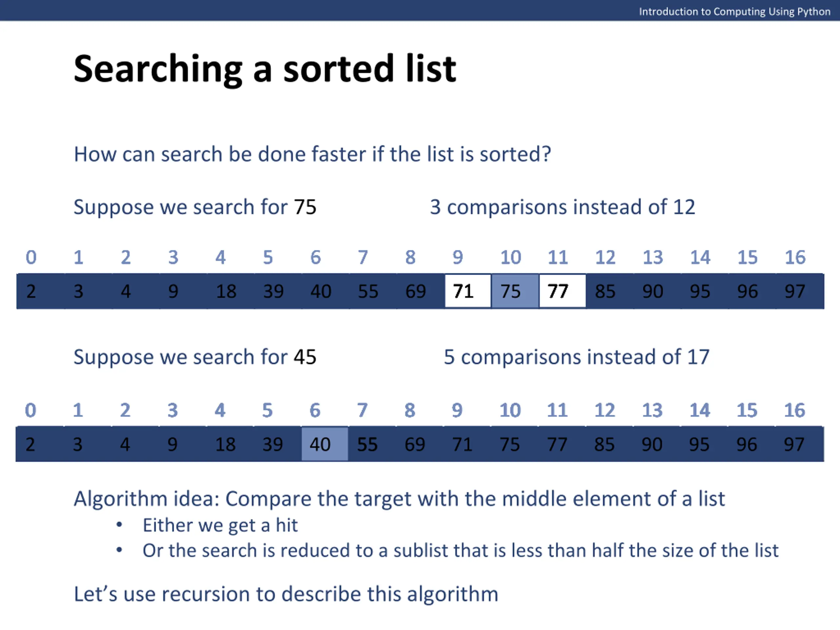Click the 'Let's use recursion' line
Viewport: 840px width, 630px height.
[285, 594]
